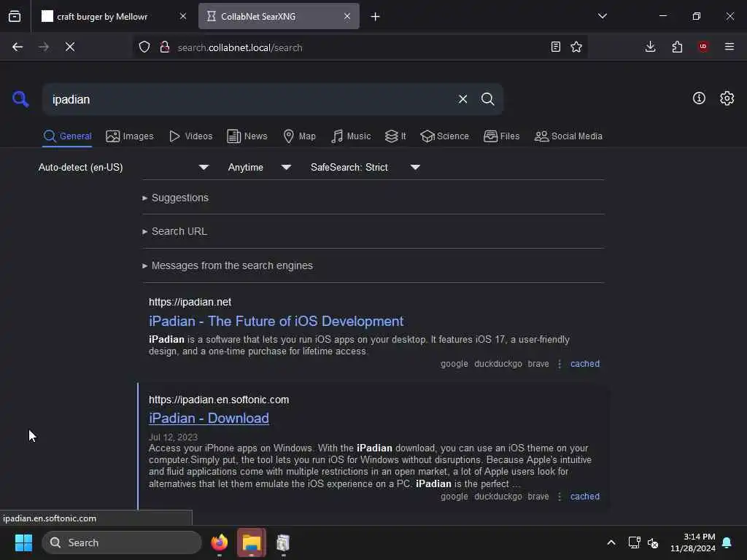The image size is (747, 560).
Task: Open site security padlock info
Action: point(164,47)
